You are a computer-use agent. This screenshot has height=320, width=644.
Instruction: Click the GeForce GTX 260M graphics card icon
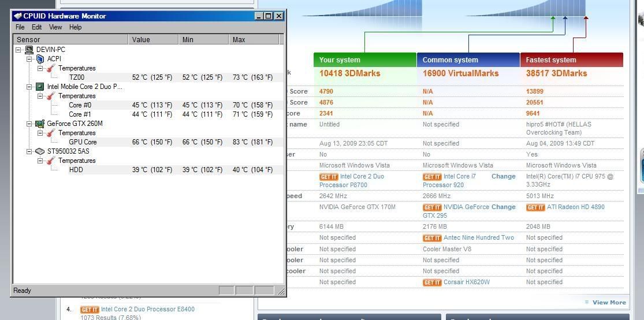(x=40, y=124)
